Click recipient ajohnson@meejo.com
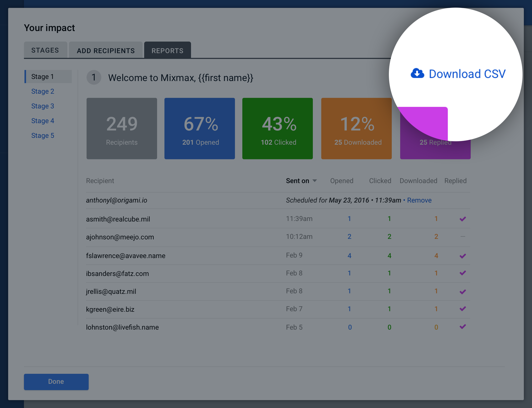This screenshot has height=408, width=532. 120,237
